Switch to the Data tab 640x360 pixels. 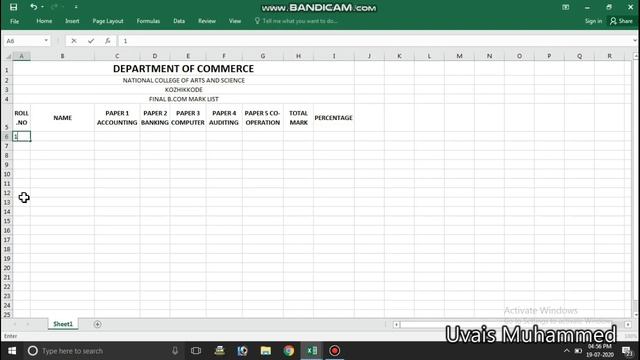(179, 21)
